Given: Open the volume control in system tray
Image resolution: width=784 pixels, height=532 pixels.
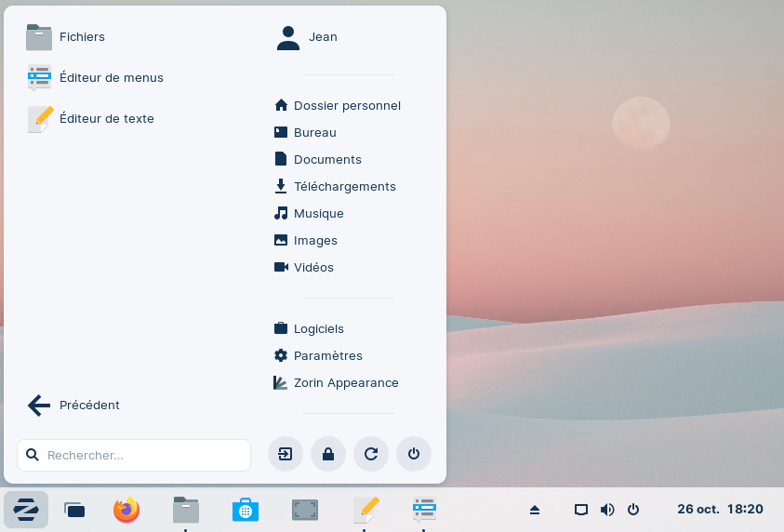Looking at the screenshot, I should pyautogui.click(x=607, y=510).
